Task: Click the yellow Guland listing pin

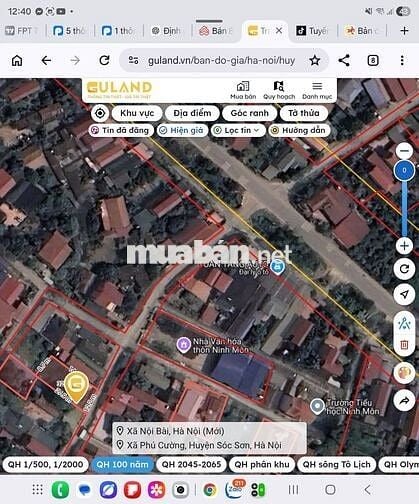Action: [x=76, y=386]
